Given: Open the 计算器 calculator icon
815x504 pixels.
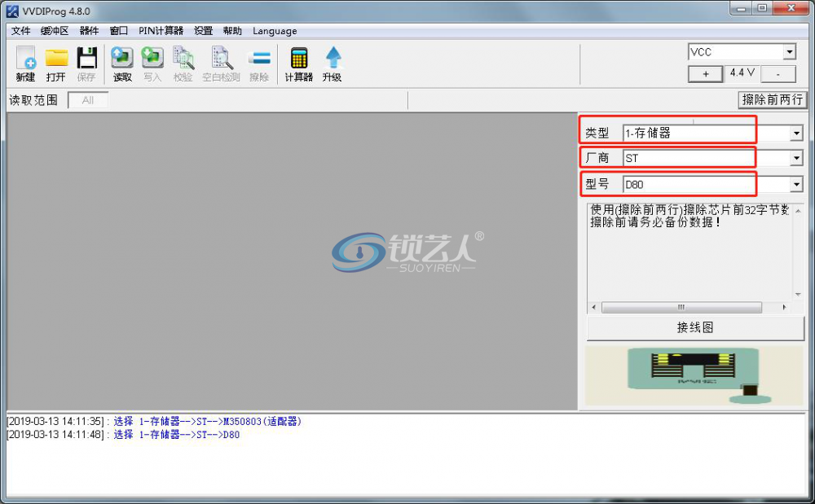Looking at the screenshot, I should click(299, 64).
